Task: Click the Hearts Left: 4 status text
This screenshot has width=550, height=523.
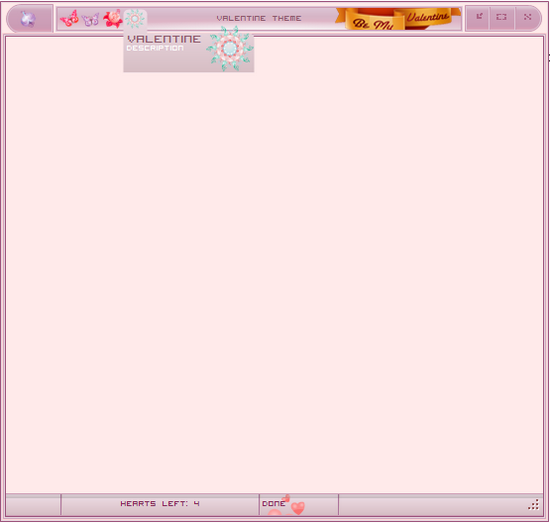Action: click(160, 504)
